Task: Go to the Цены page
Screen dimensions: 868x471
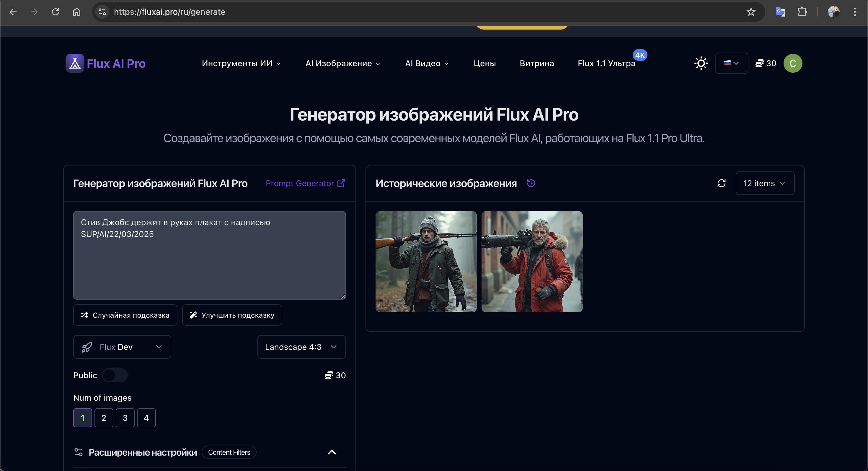Action: click(x=484, y=64)
